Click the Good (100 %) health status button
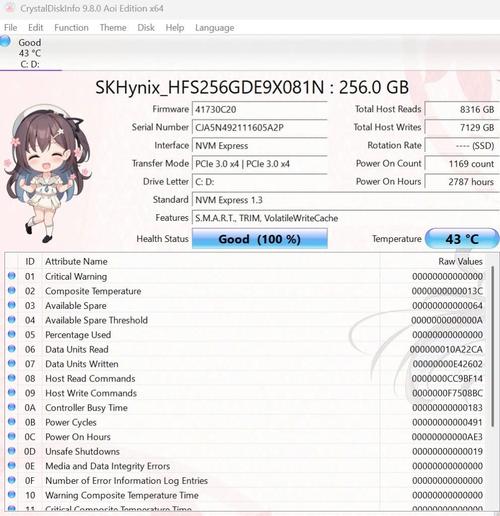Screen dimensions: 500x516 (x=260, y=239)
